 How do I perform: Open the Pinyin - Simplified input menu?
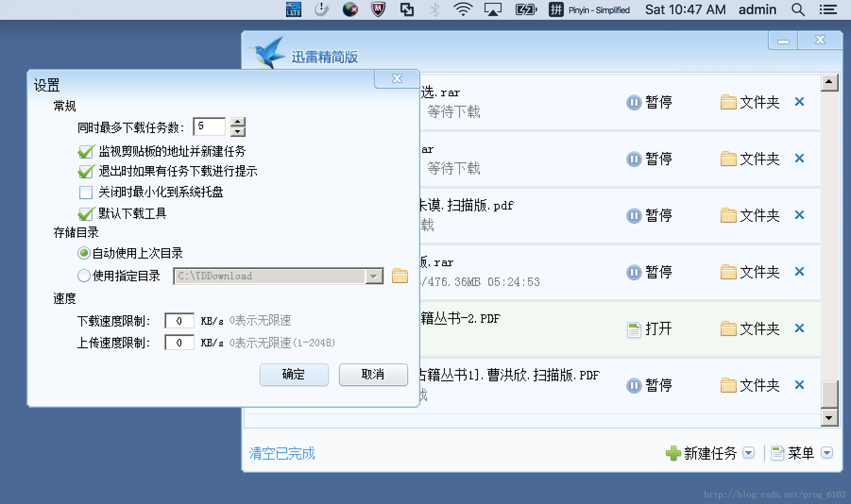coord(589,9)
